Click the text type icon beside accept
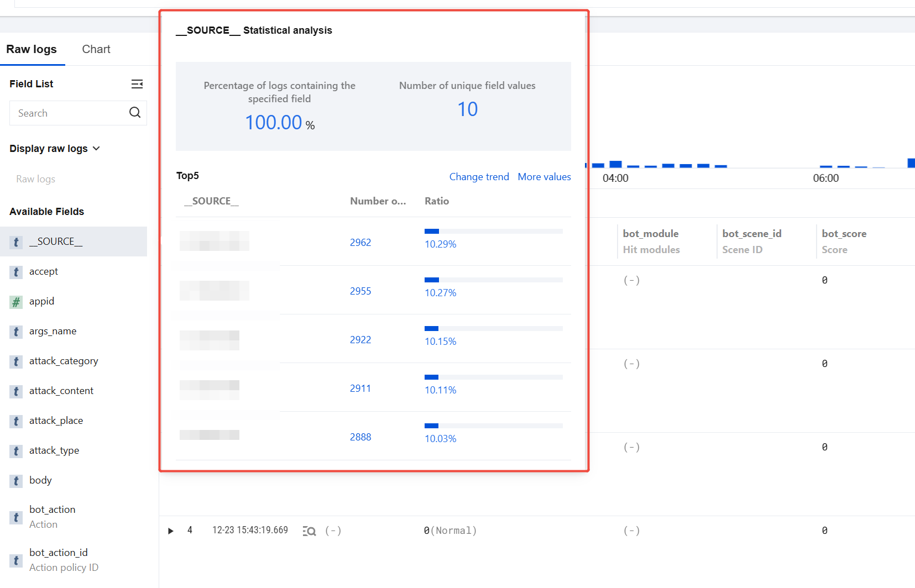 coord(16,272)
